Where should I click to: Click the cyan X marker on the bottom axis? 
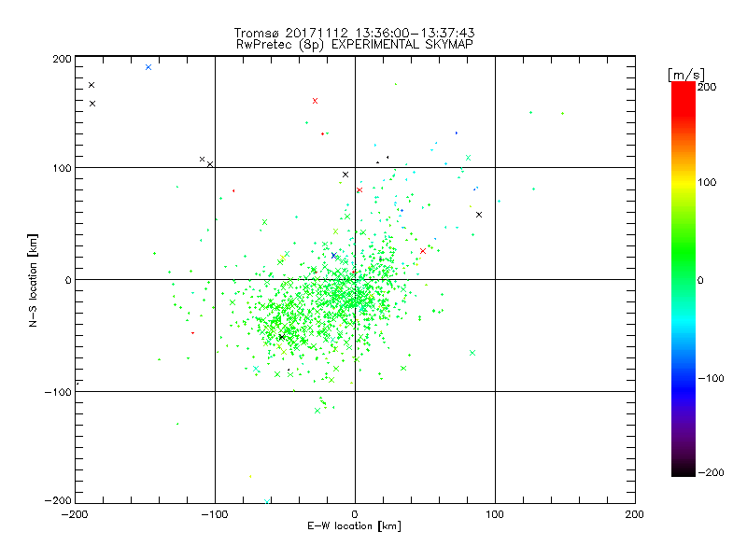[x=267, y=501]
